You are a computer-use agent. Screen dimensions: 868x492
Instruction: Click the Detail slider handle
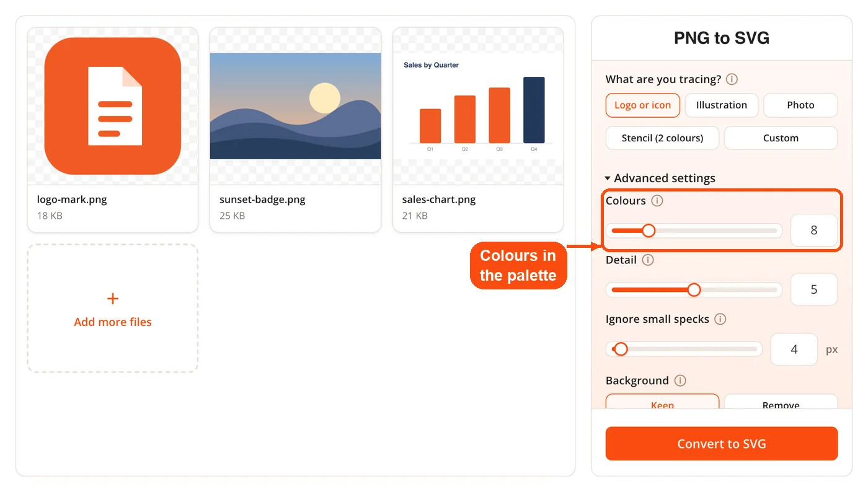(x=694, y=290)
